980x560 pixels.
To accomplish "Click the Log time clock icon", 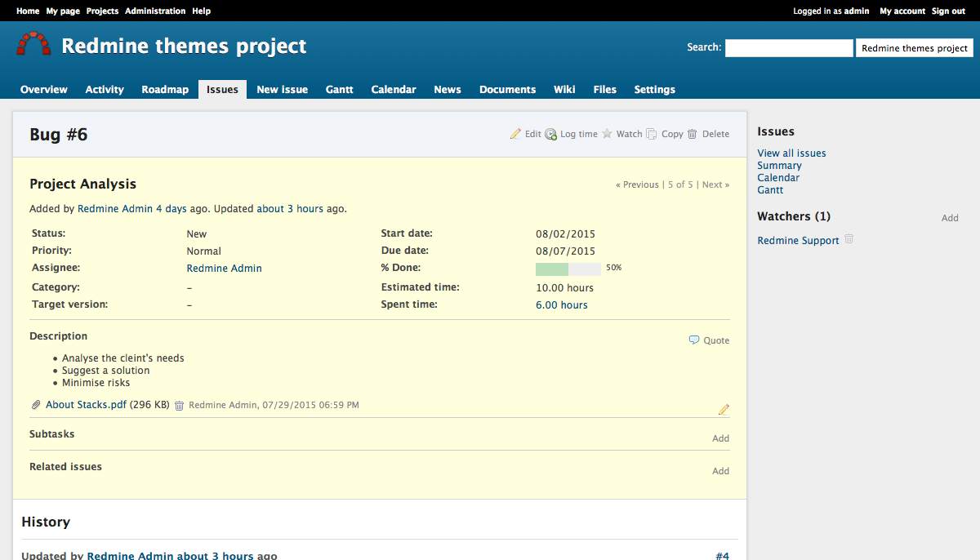I will (551, 134).
